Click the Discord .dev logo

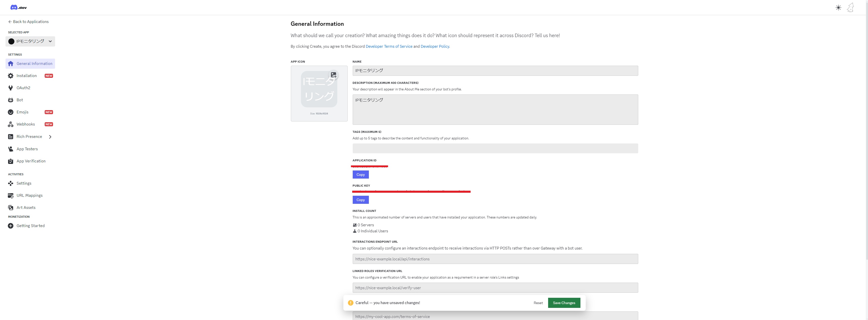click(x=18, y=7)
